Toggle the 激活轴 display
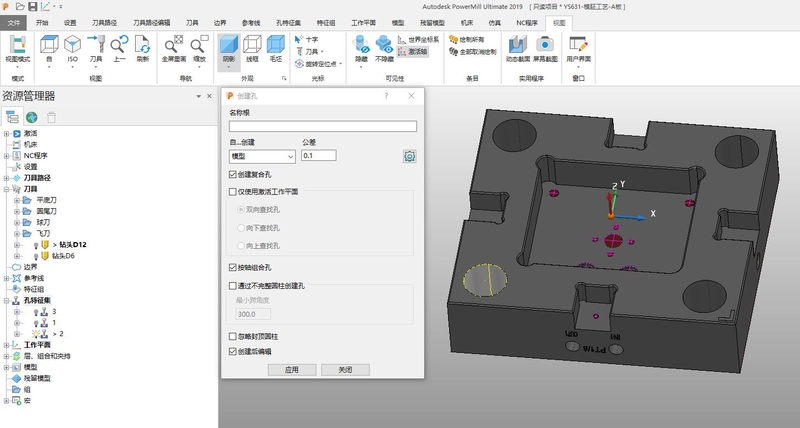 click(x=413, y=52)
